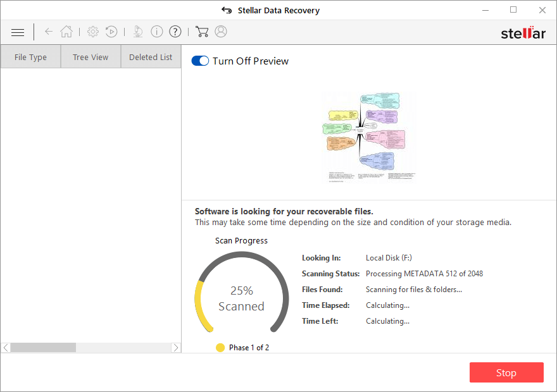Click the title bar back-arrow app icon
This screenshot has height=392, width=557.
(x=227, y=10)
